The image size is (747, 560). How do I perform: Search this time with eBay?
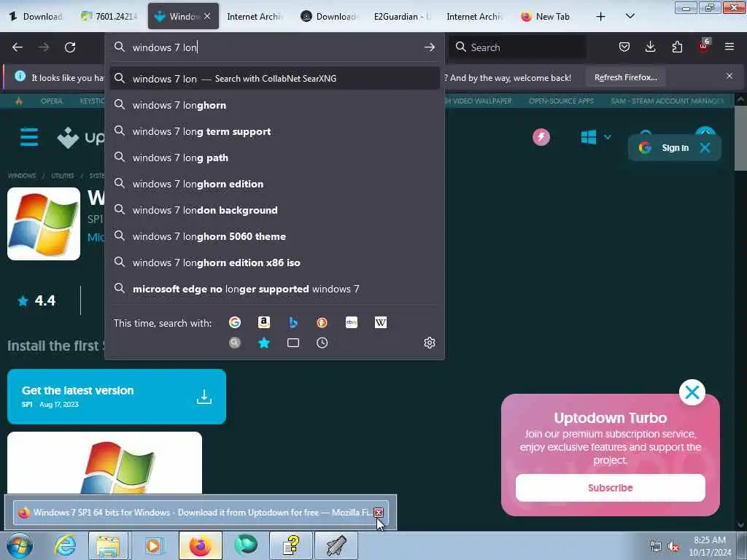(352, 322)
